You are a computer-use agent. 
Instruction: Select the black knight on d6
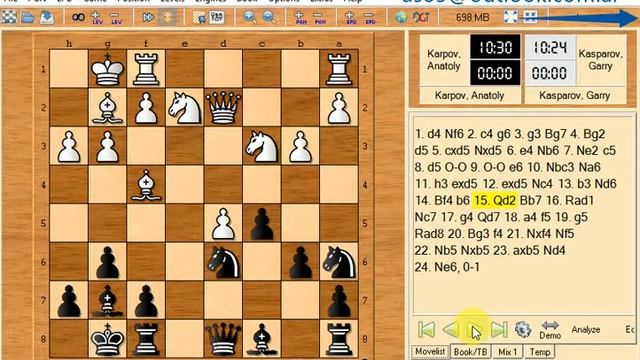point(223,262)
